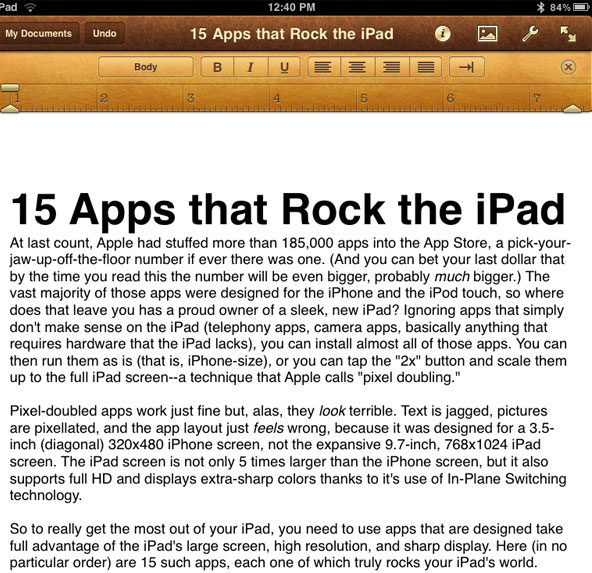Toggle bold formatting
This screenshot has width=592, height=573.
[217, 67]
